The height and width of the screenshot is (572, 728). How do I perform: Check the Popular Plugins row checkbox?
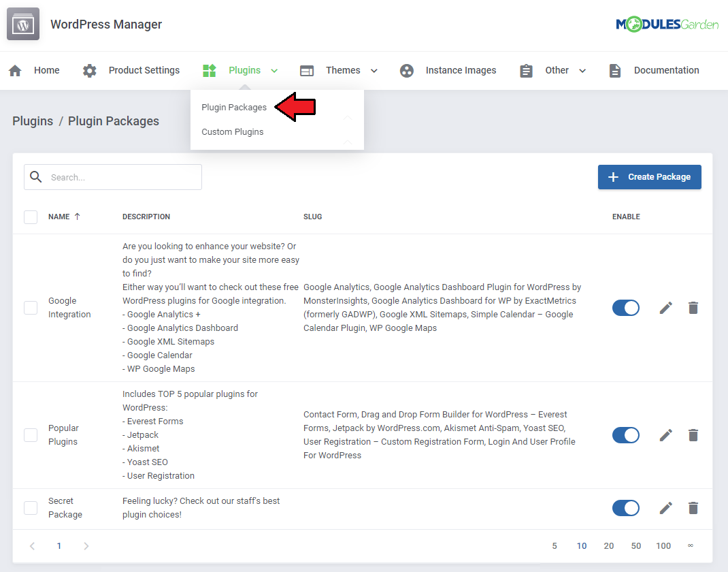pos(31,435)
